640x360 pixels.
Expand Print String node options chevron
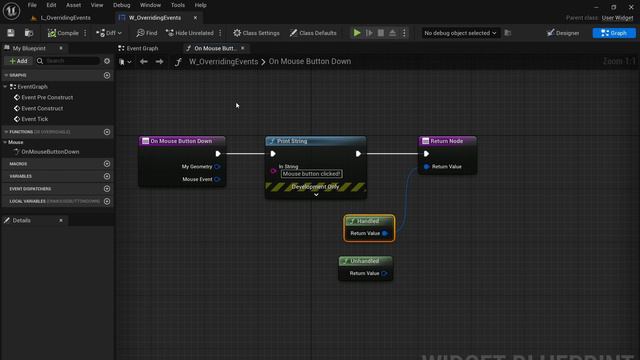click(316, 195)
